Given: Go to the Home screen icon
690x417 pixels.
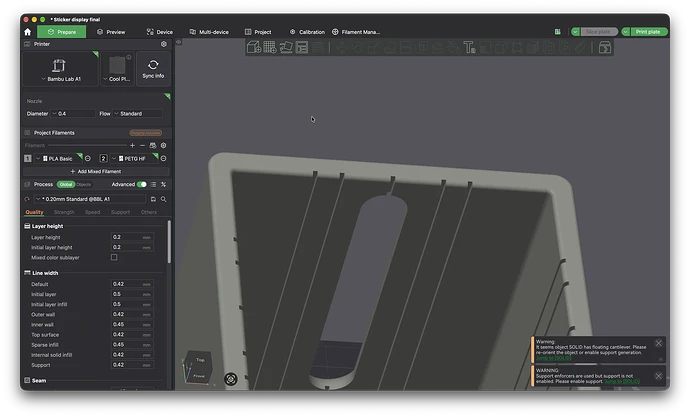Looking at the screenshot, I should point(28,32).
